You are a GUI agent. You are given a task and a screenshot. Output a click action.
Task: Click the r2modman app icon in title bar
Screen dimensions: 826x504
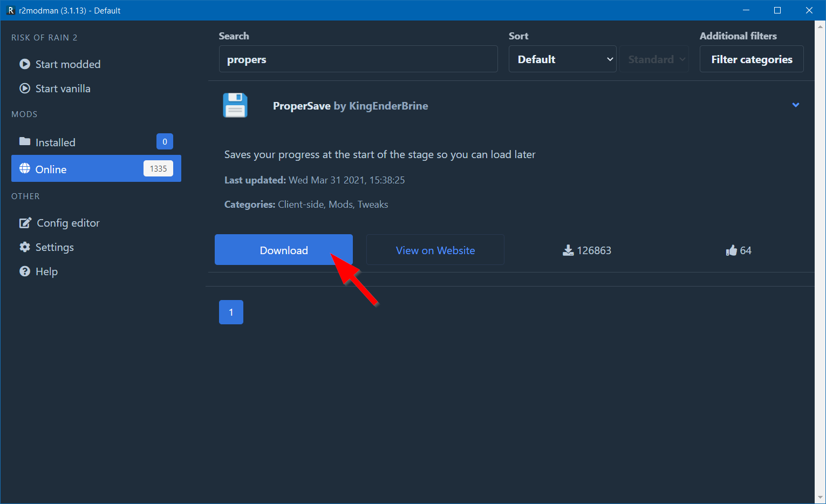coord(10,10)
